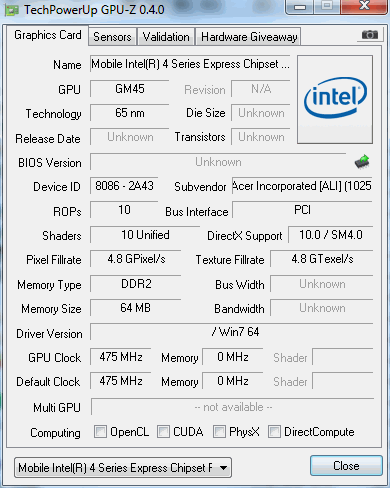Click the ROPs field showing 10
Viewport: 390px width, 488px height.
click(124, 210)
